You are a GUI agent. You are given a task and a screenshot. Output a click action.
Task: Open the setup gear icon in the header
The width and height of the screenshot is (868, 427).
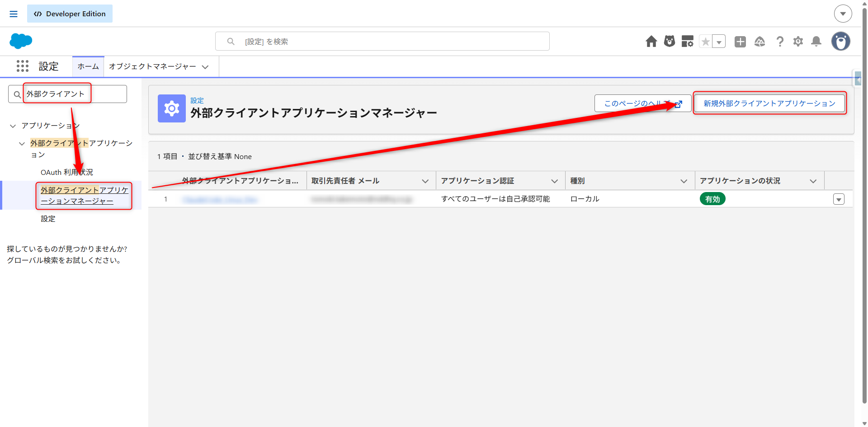click(798, 42)
